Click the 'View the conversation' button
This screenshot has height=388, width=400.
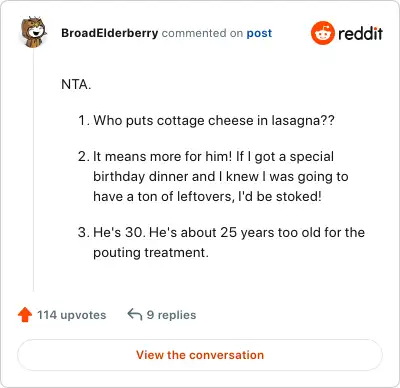tap(200, 355)
